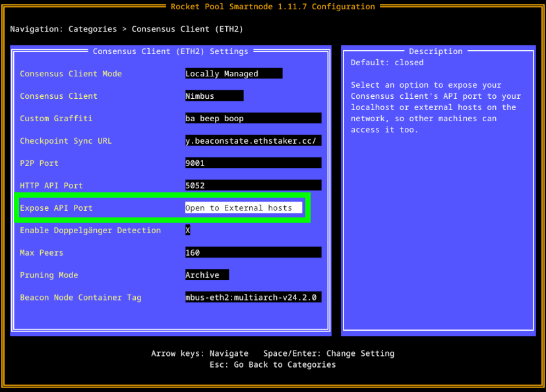This screenshot has height=392, width=546.
Task: Focus the Checkpoint Sync URL field
Action: pos(253,141)
